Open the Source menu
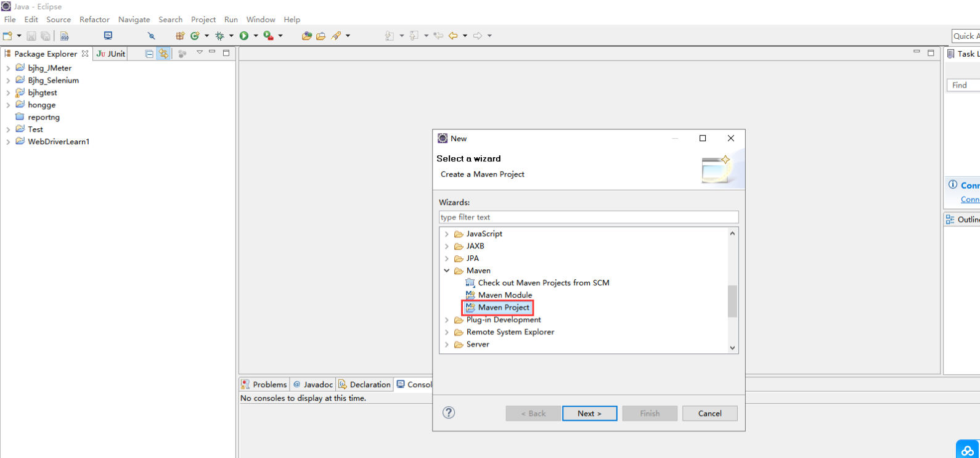 (x=59, y=19)
